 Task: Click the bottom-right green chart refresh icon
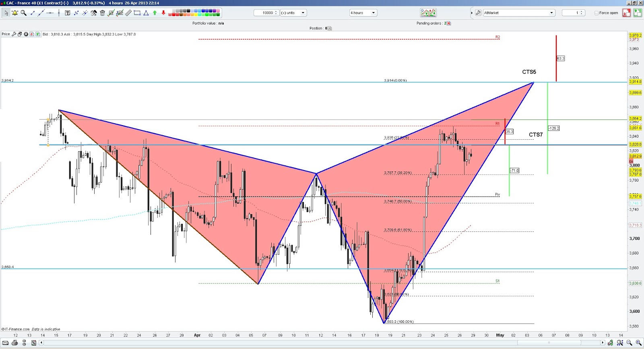click(x=611, y=343)
